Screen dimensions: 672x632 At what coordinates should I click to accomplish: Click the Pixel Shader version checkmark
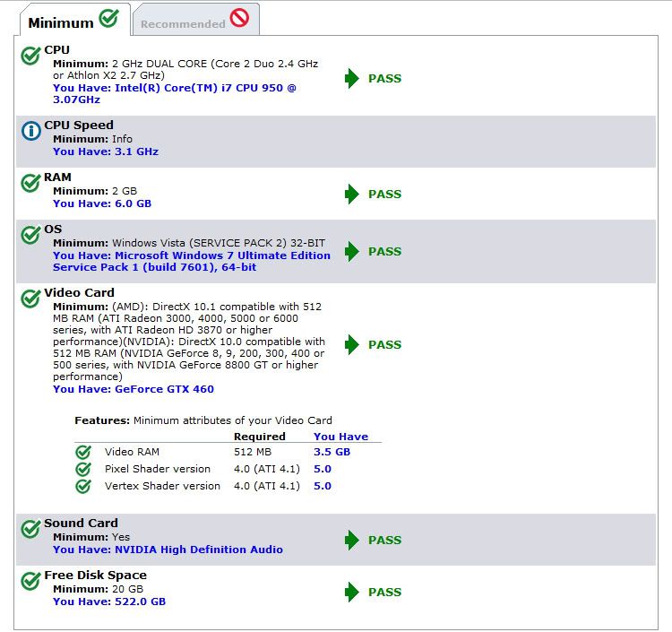coord(83,469)
